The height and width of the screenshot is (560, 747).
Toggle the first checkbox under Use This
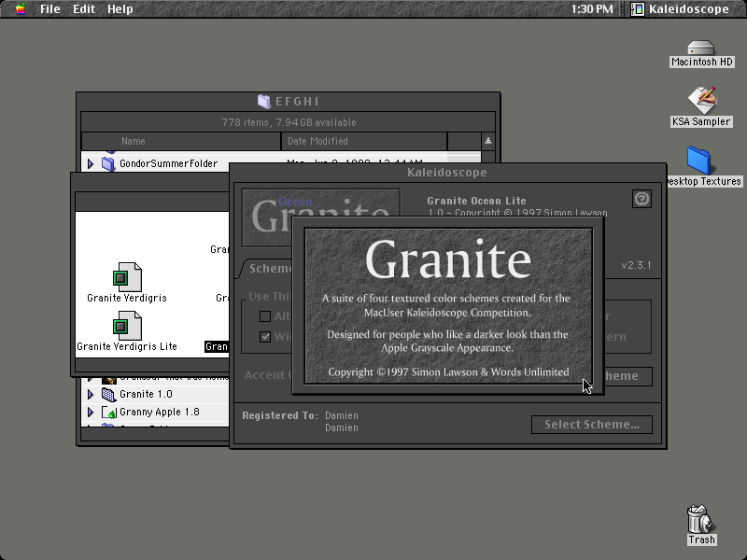tap(265, 316)
